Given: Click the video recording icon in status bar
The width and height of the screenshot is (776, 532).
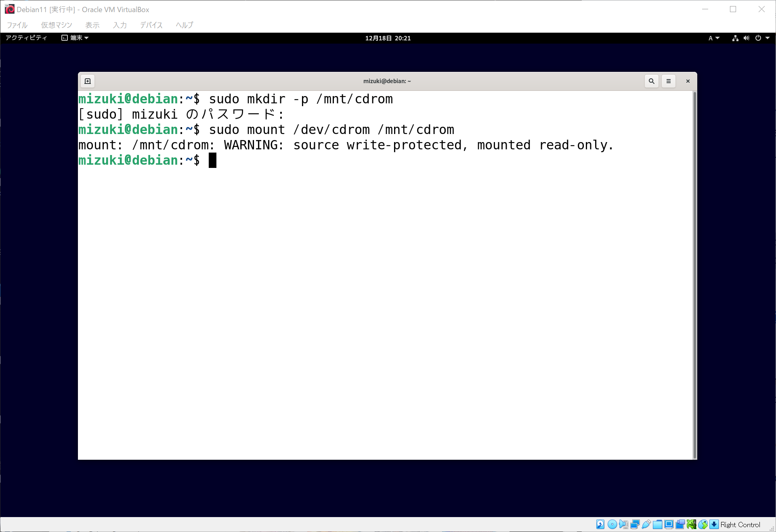Looking at the screenshot, I should pyautogui.click(x=680, y=524).
